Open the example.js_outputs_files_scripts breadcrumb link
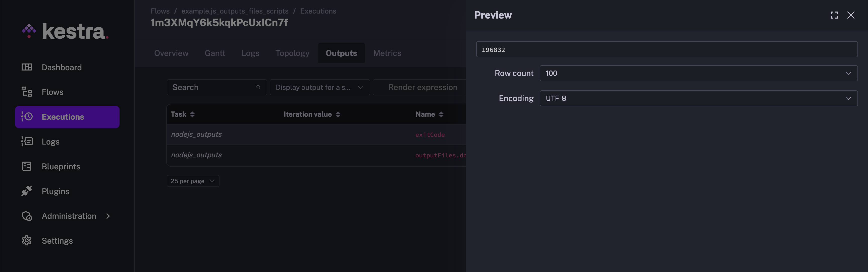Viewport: 868px width, 272px height. 235,11
